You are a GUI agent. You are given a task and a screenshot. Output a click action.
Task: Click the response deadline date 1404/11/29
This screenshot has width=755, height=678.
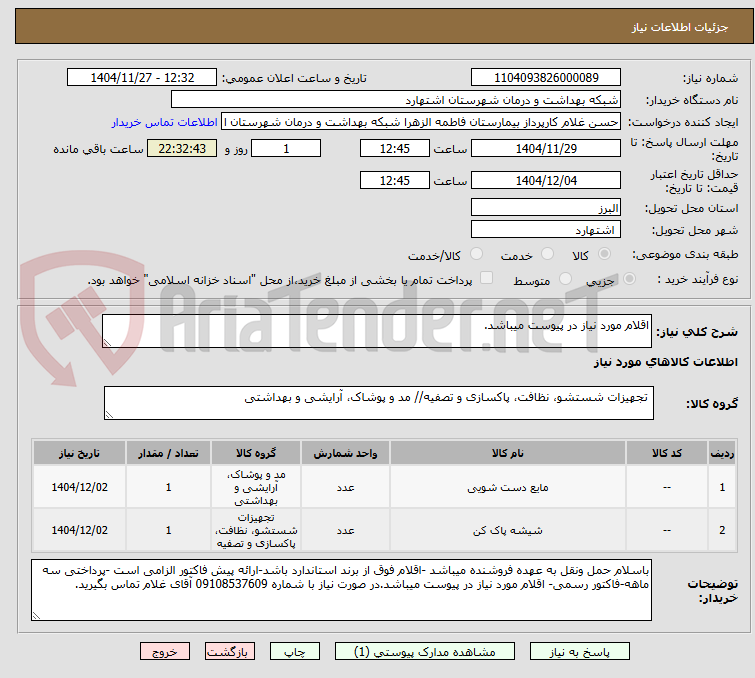pyautogui.click(x=546, y=148)
